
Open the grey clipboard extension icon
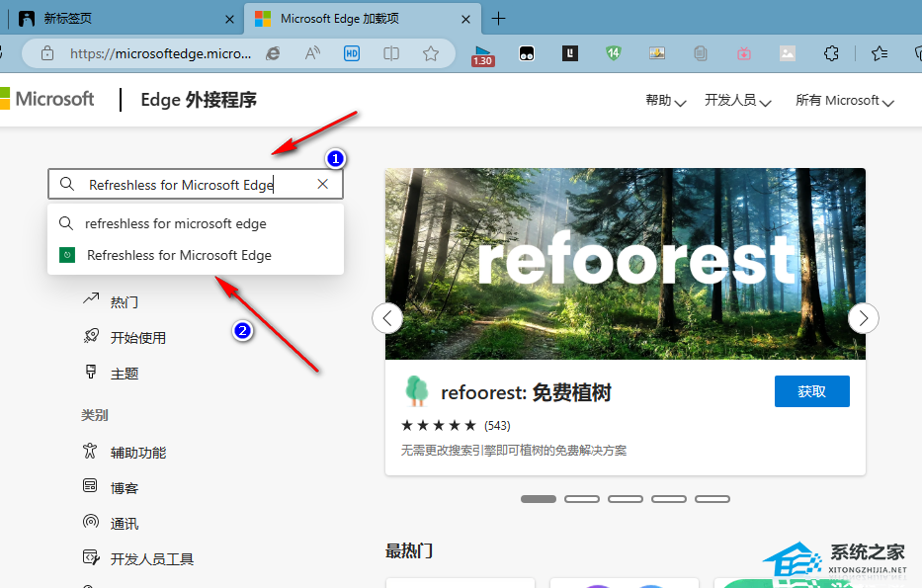tap(701, 53)
